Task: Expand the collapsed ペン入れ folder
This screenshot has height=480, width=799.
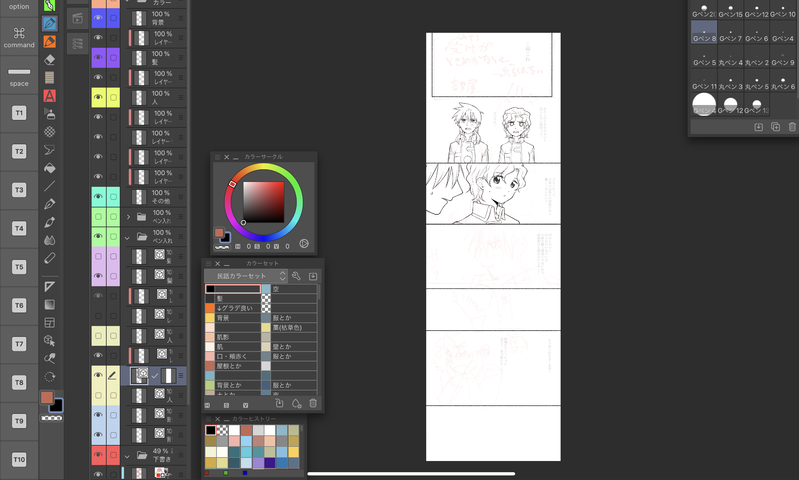Action: click(128, 217)
